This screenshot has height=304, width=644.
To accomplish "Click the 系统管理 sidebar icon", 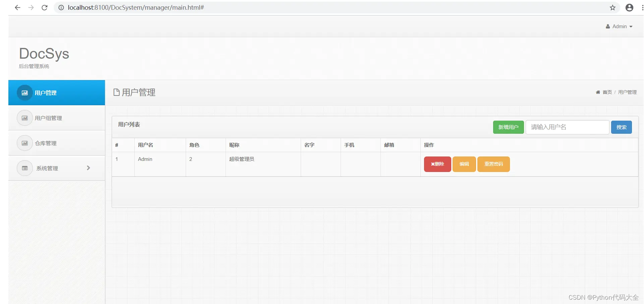I will pyautogui.click(x=25, y=168).
